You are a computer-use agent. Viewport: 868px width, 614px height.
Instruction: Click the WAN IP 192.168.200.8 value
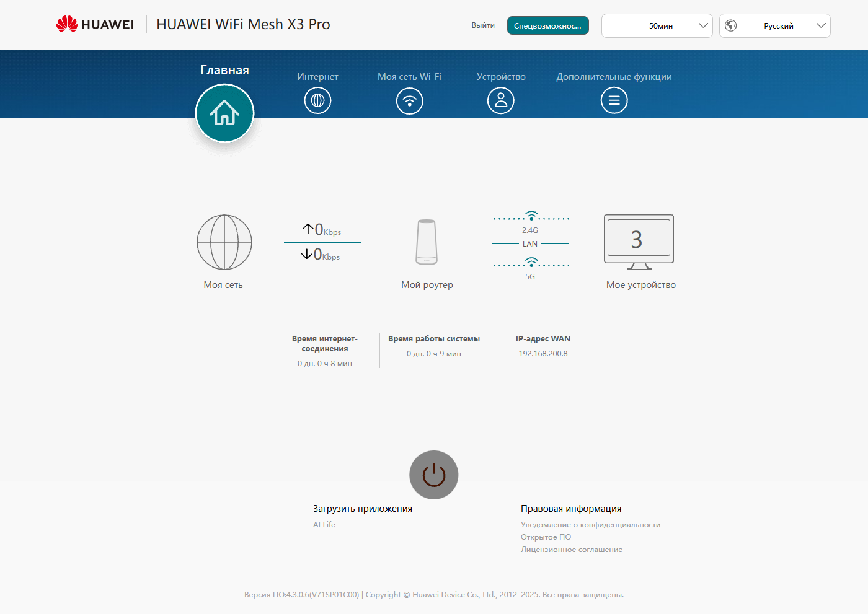(x=543, y=354)
